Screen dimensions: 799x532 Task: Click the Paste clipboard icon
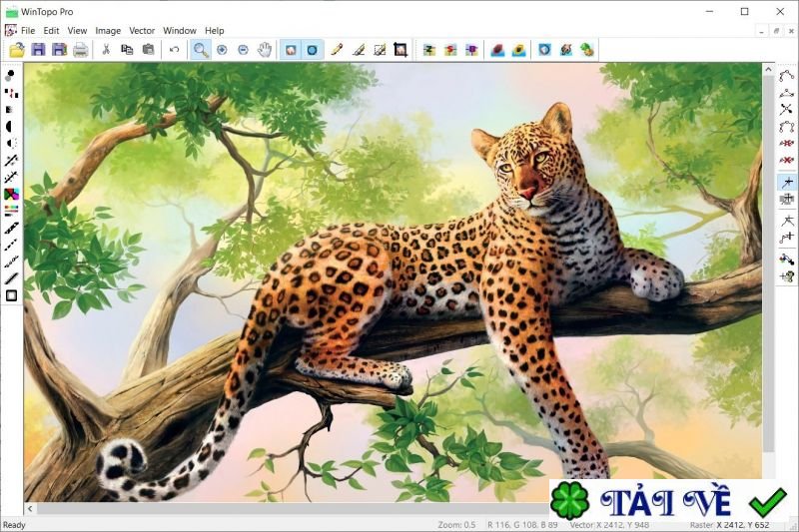click(x=149, y=49)
